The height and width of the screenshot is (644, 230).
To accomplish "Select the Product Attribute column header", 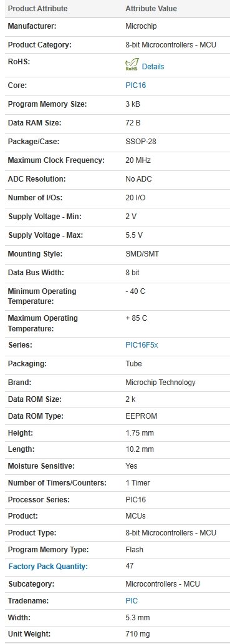I will click(38, 9).
